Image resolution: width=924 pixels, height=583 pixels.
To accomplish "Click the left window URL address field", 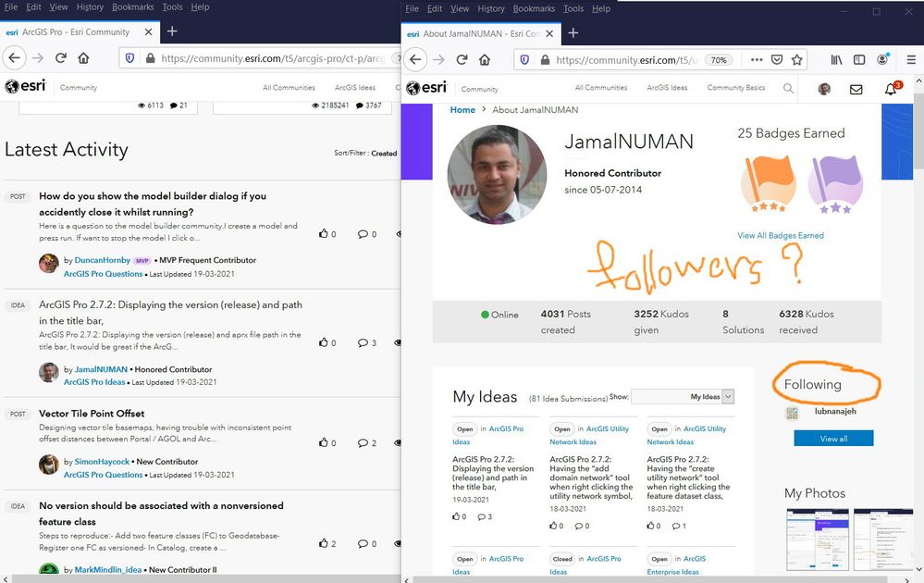I will point(272,58).
